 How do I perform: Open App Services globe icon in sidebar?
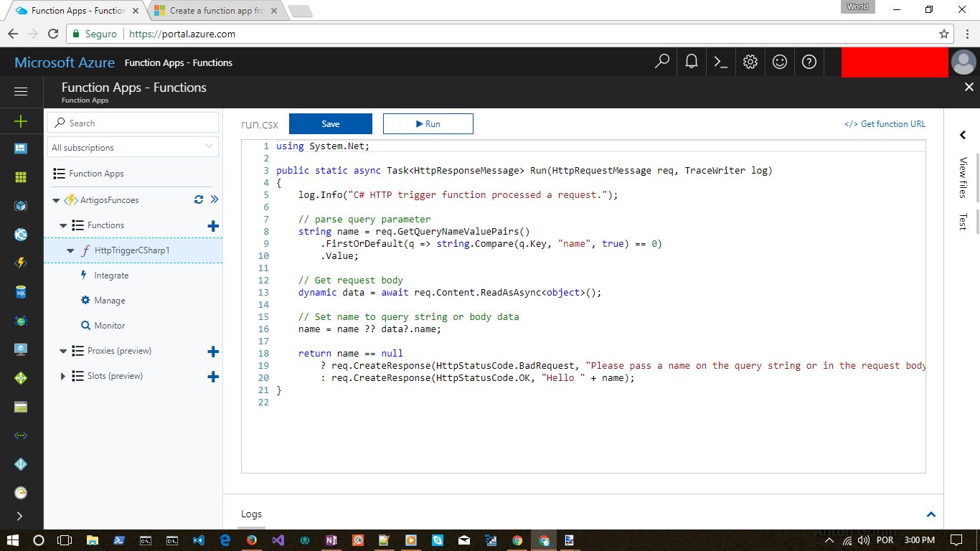[21, 235]
